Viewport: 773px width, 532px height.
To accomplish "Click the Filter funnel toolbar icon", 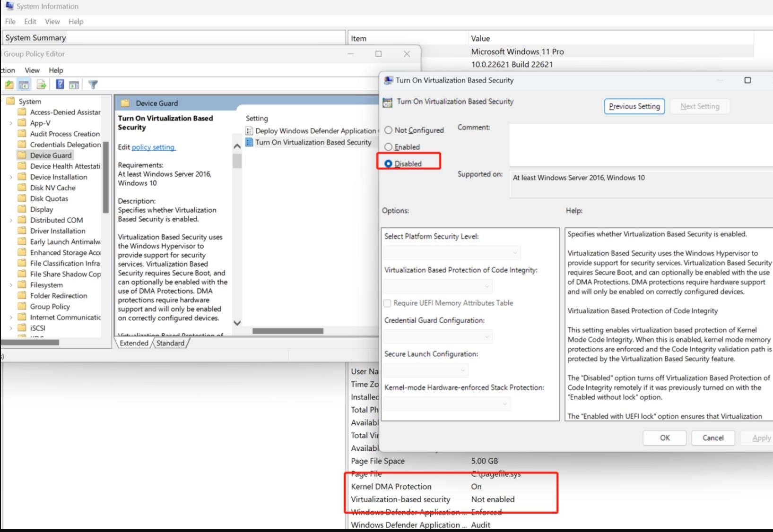I will tap(93, 85).
